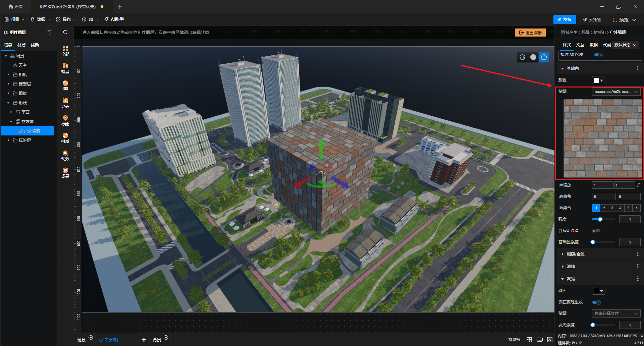644x346 pixels.
Task: Open the 材质 material icon
Action: (x=65, y=138)
